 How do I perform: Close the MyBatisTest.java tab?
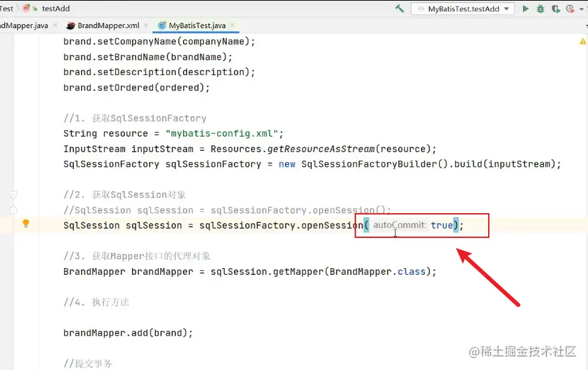232,25
